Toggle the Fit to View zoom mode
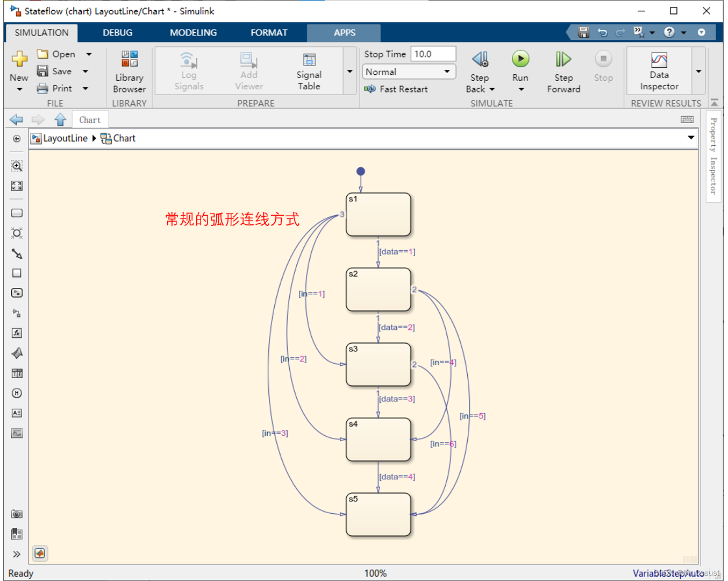The height and width of the screenshot is (581, 728). [17, 186]
